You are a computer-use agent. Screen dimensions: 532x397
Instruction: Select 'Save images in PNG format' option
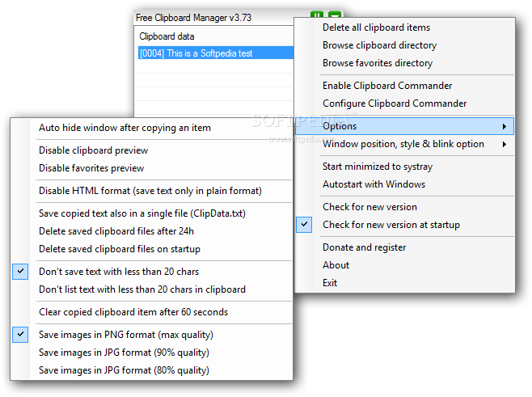(x=125, y=335)
